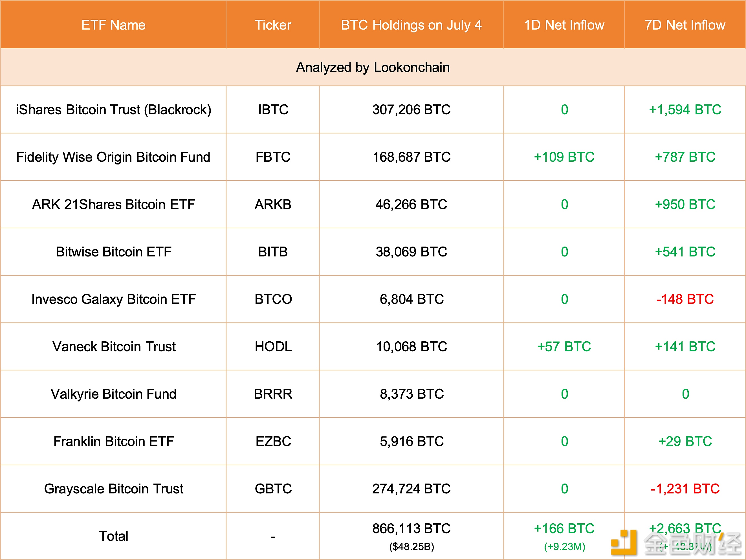Select the red -148 BTC inflow value
746x560 pixels.
coord(685,299)
